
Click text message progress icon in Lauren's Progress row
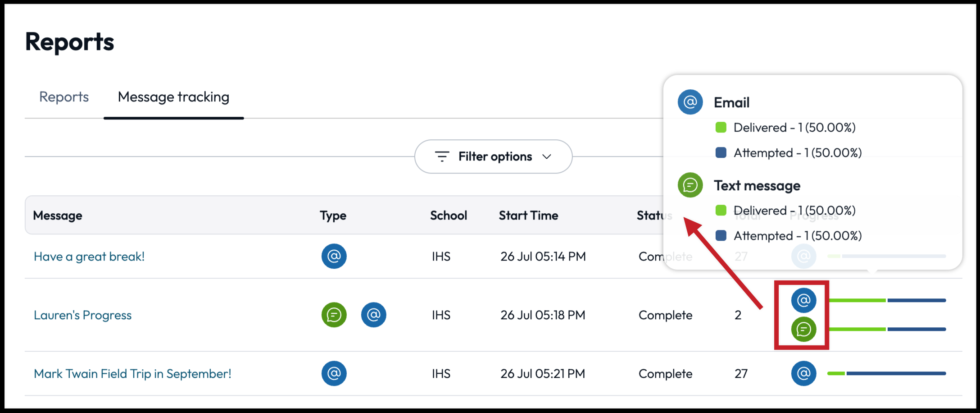(803, 329)
